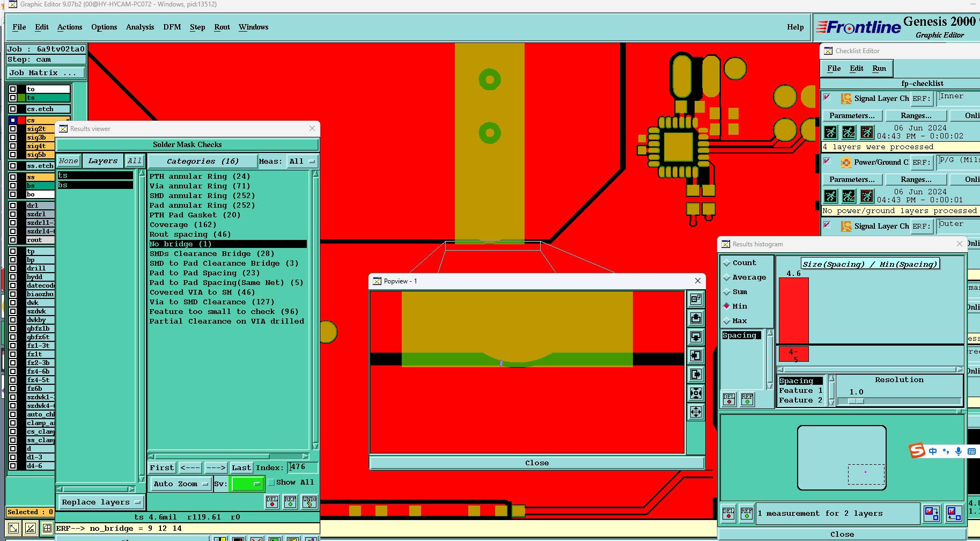Viewport: 980px width, 541px height.
Task: Toggle checkbox for Signal Layer Inner check
Action: pyautogui.click(x=827, y=97)
